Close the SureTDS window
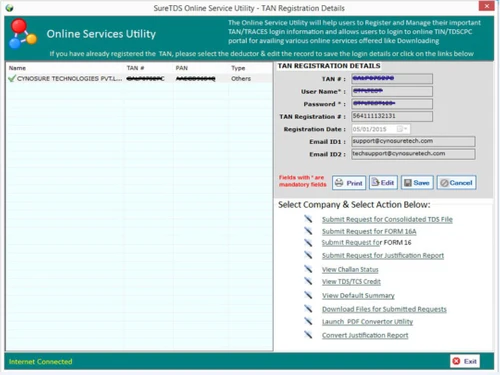The width and height of the screenshot is (500, 375). (486, 6)
